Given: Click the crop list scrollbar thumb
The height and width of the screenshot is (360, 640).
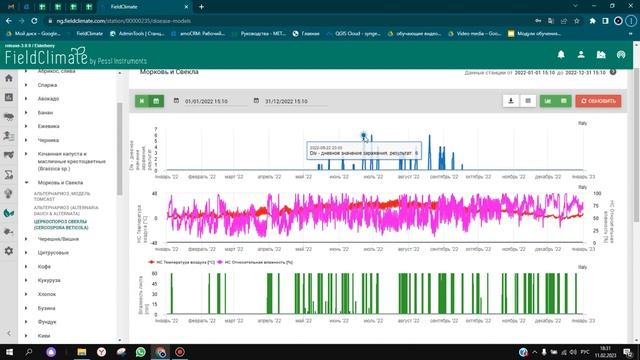Looking at the screenshot, I should point(120,149).
